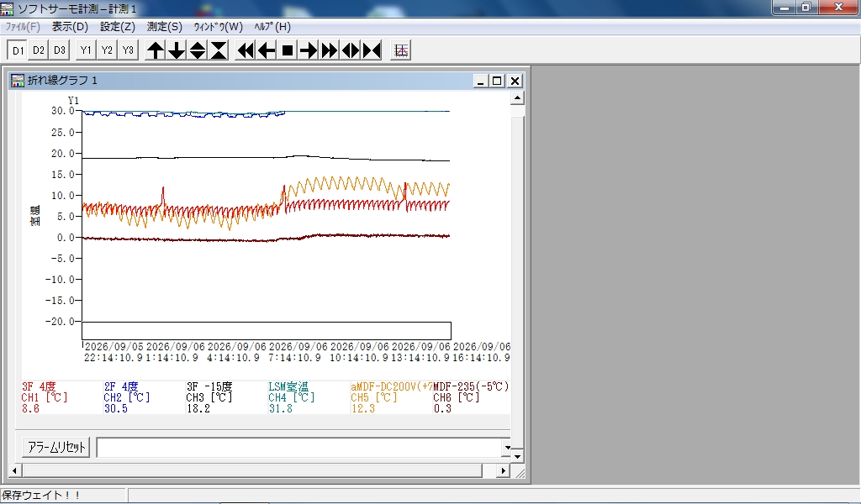Click the shift graph up arrow icon
Viewport: 861px width, 504px height.
[x=156, y=50]
